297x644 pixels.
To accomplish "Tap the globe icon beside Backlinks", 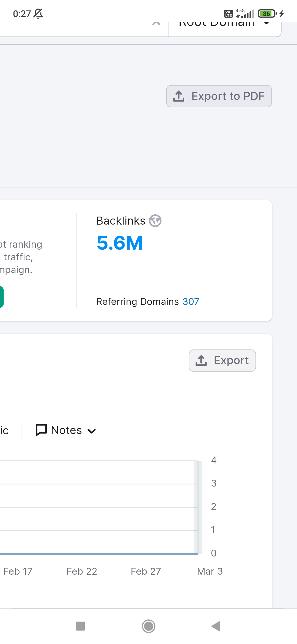I will coord(155,221).
